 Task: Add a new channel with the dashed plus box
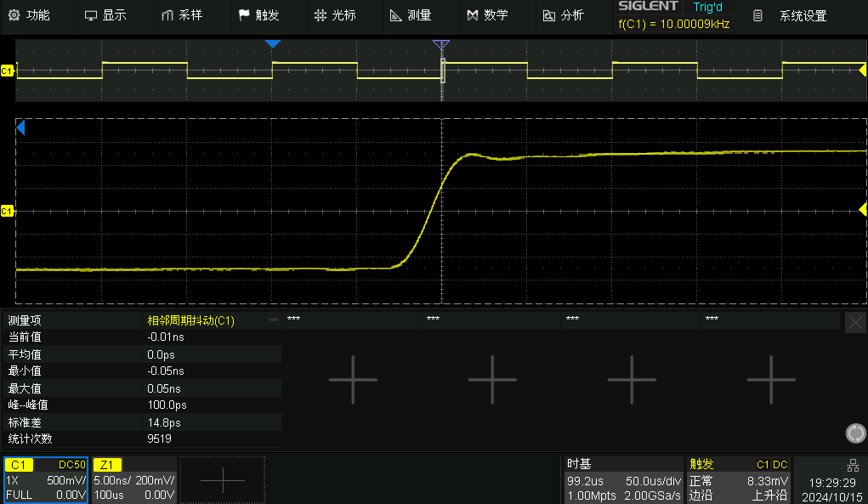click(x=223, y=480)
